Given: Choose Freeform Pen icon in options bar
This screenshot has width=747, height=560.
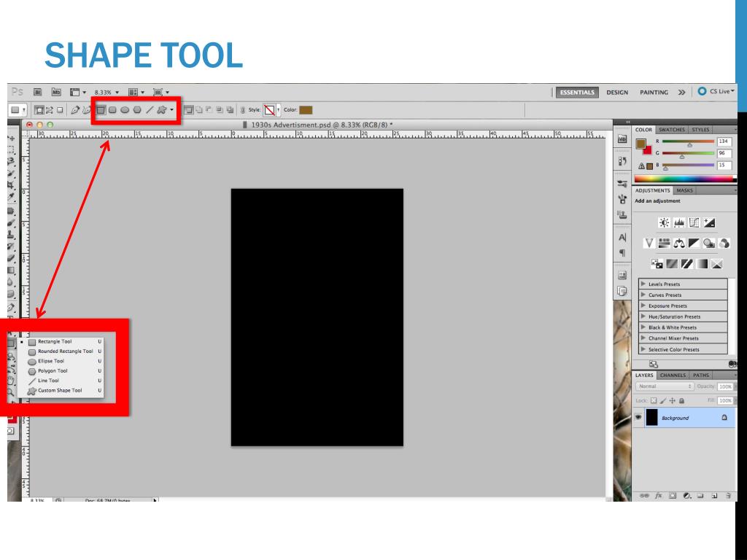Looking at the screenshot, I should point(86,110).
